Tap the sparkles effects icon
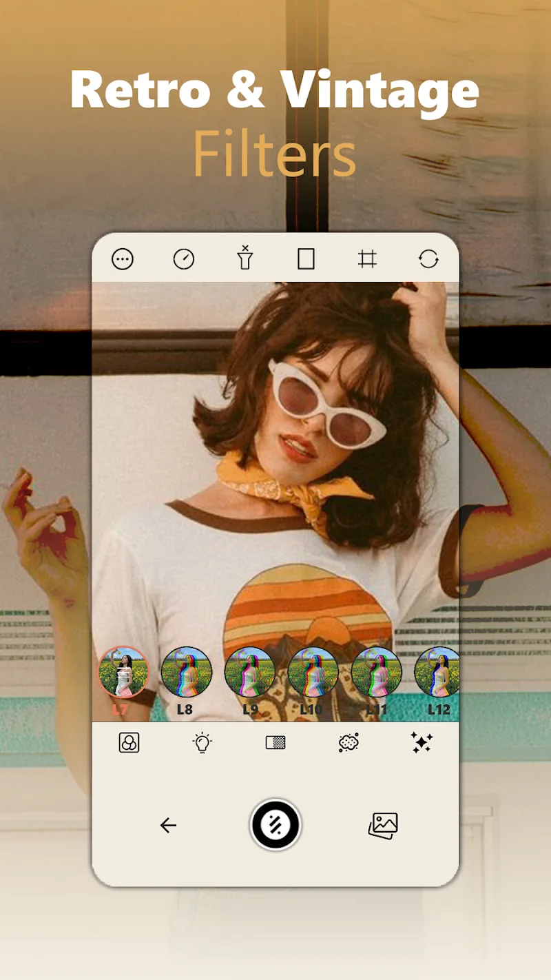 pos(422,742)
